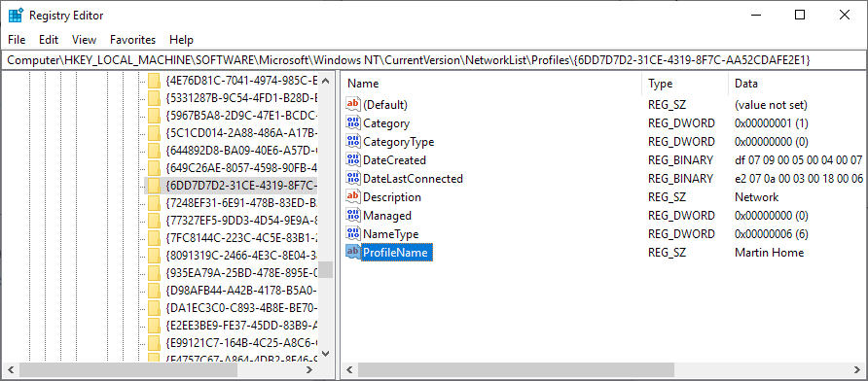Select folder icon of key {7FC8144C-223C-4C5E-83B1

coord(154,238)
